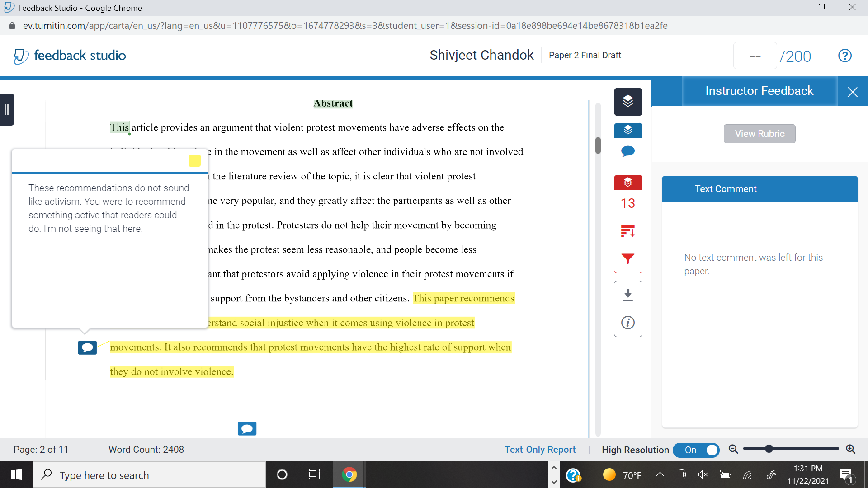Click the download paper icon
Viewport: 868px width, 488px height.
point(628,295)
